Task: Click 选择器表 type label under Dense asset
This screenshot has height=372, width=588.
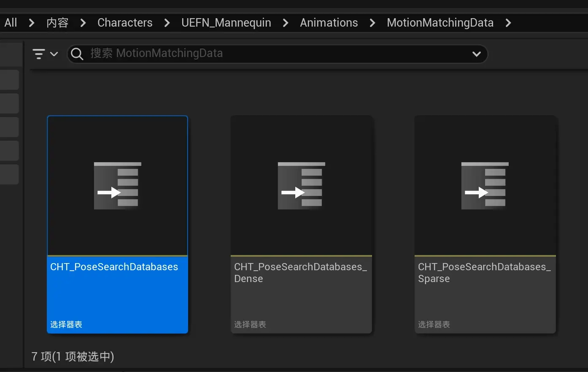Action: pos(250,324)
